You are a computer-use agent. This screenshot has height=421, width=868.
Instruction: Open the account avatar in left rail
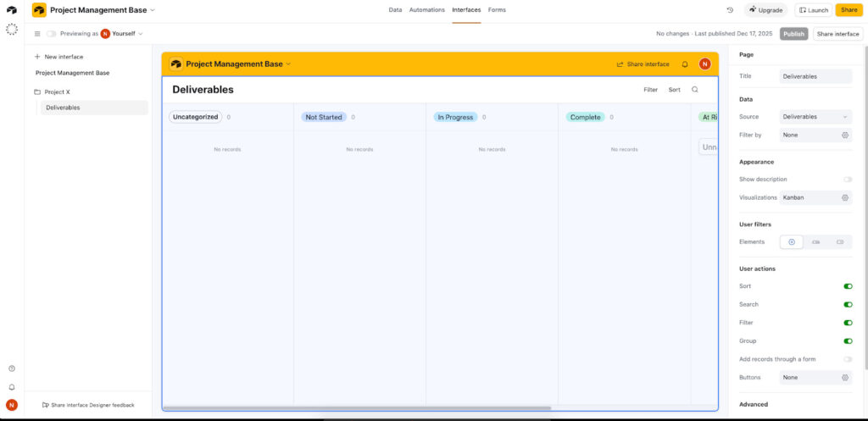12,405
